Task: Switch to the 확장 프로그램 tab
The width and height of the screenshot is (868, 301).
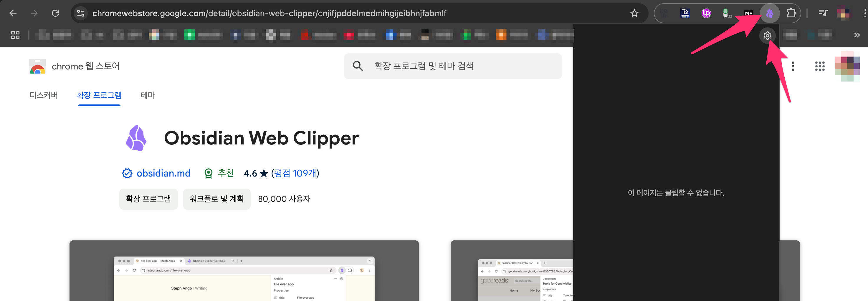Action: pyautogui.click(x=99, y=95)
